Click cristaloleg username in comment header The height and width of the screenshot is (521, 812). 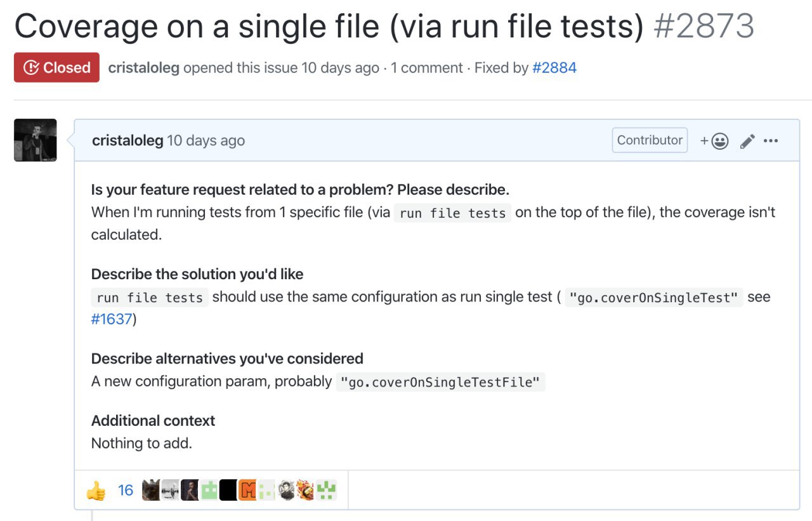pyautogui.click(x=128, y=141)
